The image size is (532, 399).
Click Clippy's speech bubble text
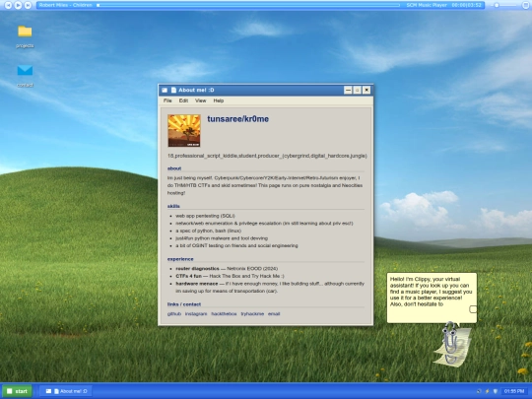pyautogui.click(x=431, y=292)
